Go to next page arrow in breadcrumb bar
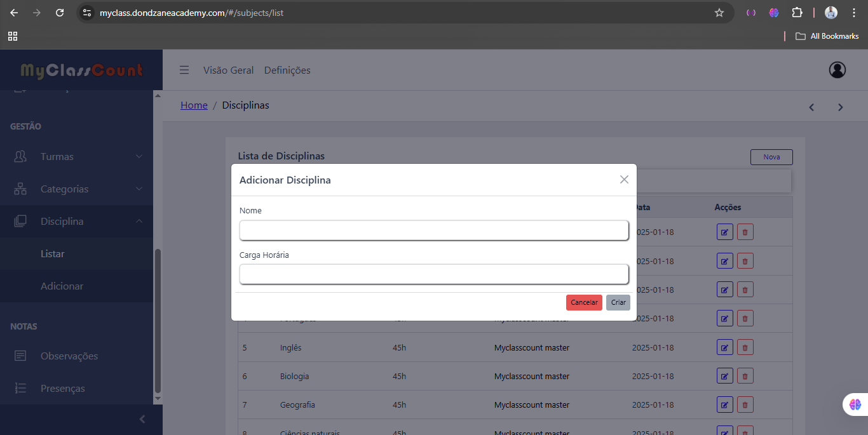This screenshot has width=868, height=435. tap(840, 107)
